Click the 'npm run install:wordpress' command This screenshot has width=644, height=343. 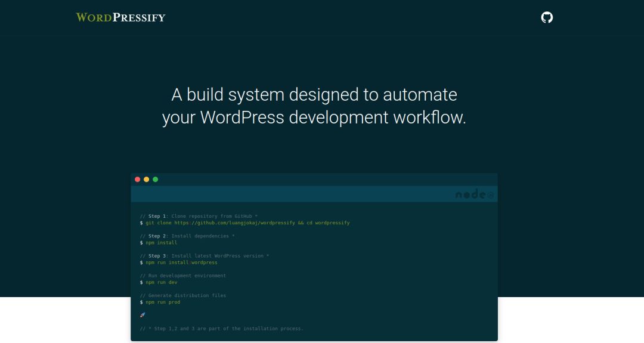179,262
